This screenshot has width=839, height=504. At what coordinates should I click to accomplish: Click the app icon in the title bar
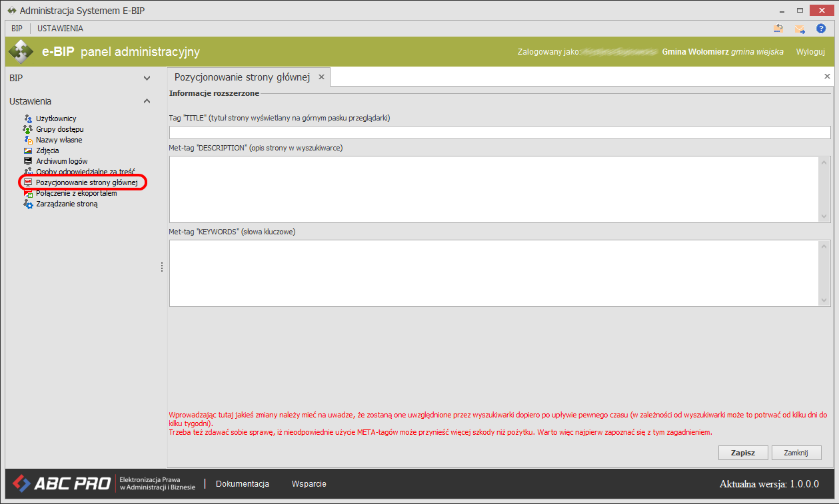(x=11, y=11)
